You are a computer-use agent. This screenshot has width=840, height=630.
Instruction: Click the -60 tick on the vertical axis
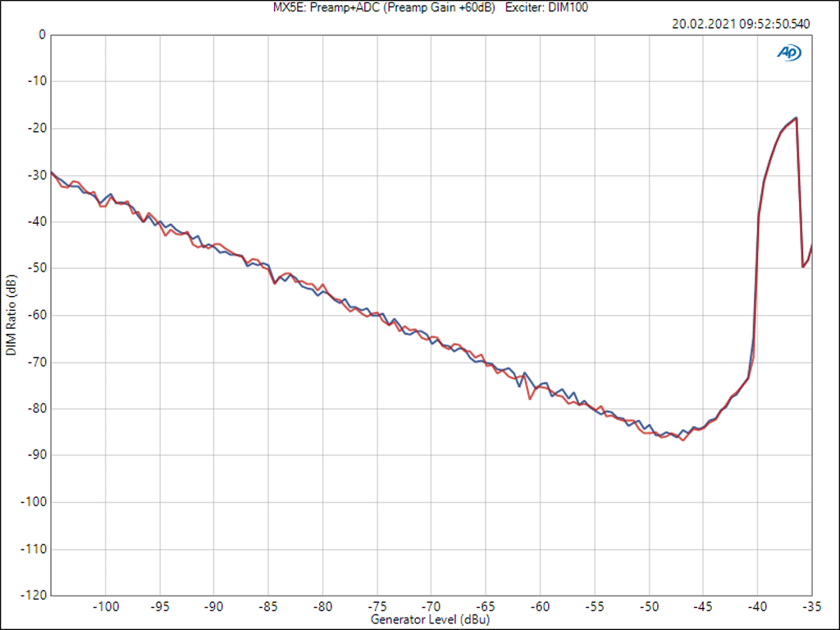click(x=37, y=315)
